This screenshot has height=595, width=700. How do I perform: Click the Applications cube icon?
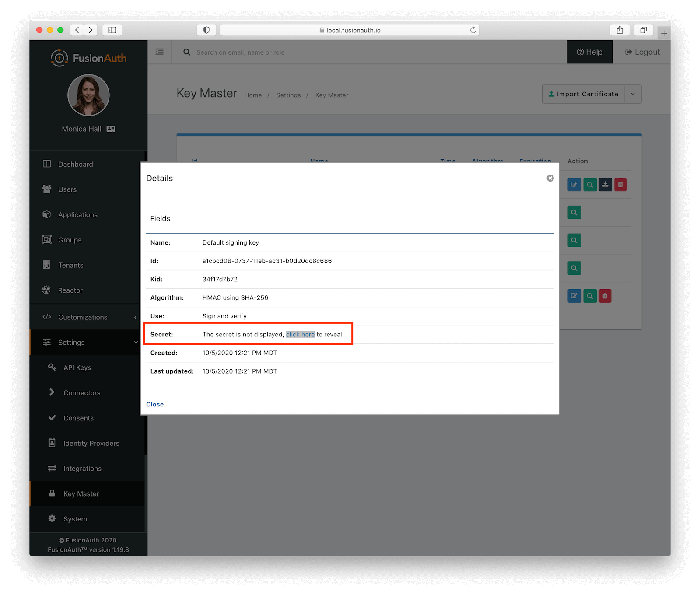point(47,214)
